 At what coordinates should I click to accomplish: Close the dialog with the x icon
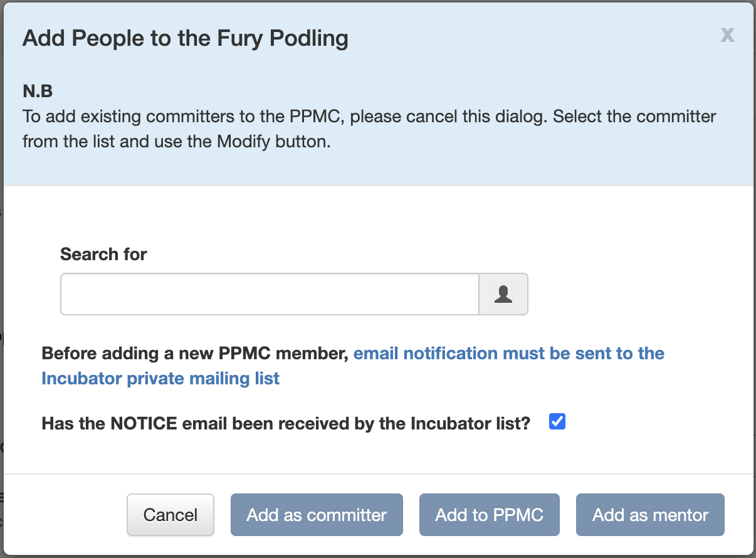727,34
